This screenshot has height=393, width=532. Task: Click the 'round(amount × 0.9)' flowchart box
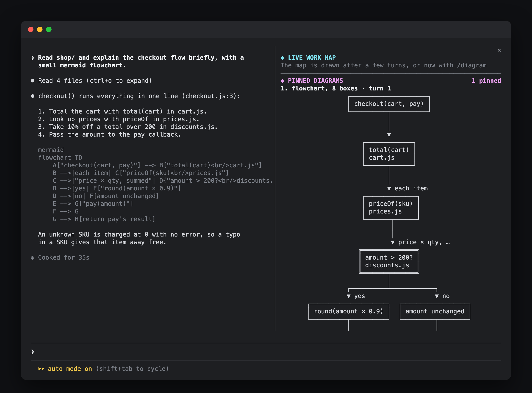tap(348, 311)
